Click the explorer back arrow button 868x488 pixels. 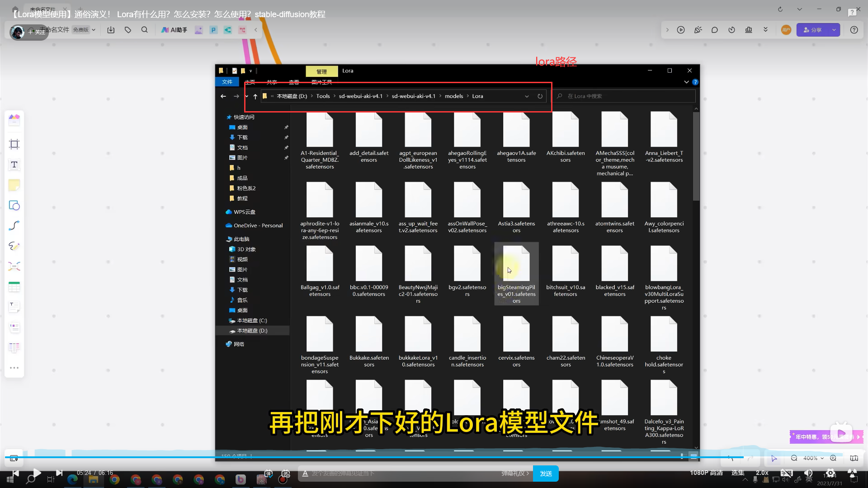pyautogui.click(x=223, y=96)
